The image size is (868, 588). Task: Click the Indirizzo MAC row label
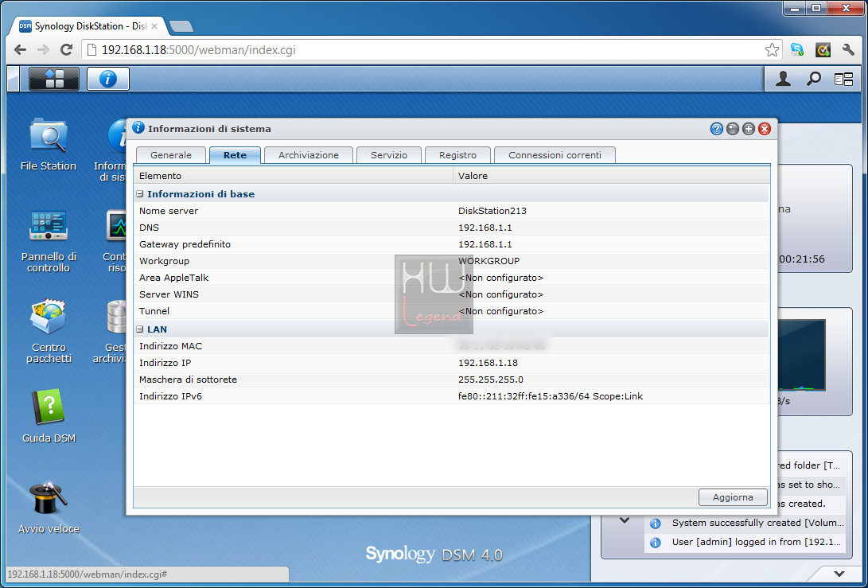pos(170,346)
